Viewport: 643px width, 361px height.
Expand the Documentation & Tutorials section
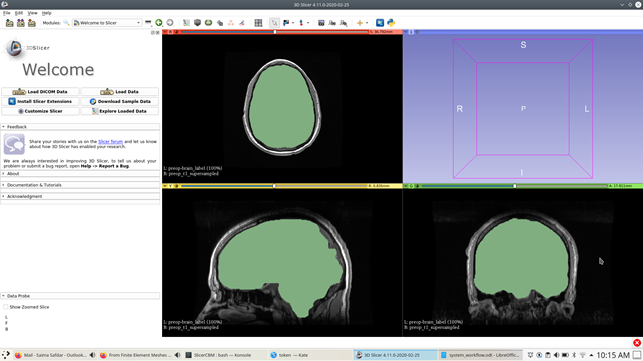(80, 185)
